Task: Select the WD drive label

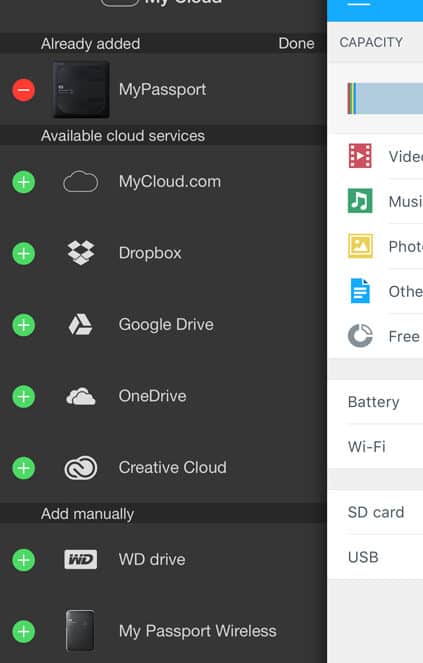Action: 152,560
